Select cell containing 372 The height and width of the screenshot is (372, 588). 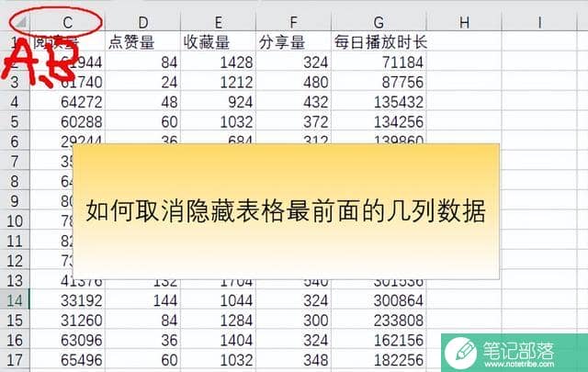tap(294, 121)
